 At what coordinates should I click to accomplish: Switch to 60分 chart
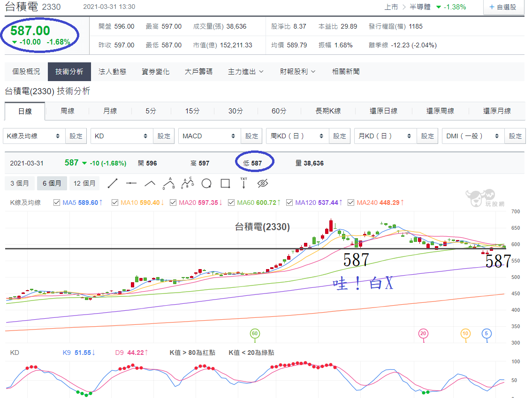click(279, 111)
